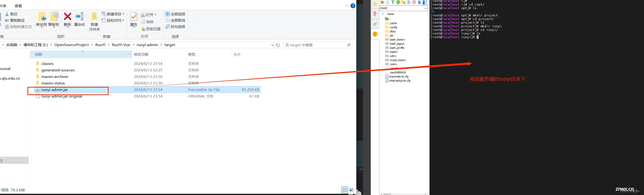Click SFTP download arrow toolbar icon
644x195 pixels.
coord(388,2)
